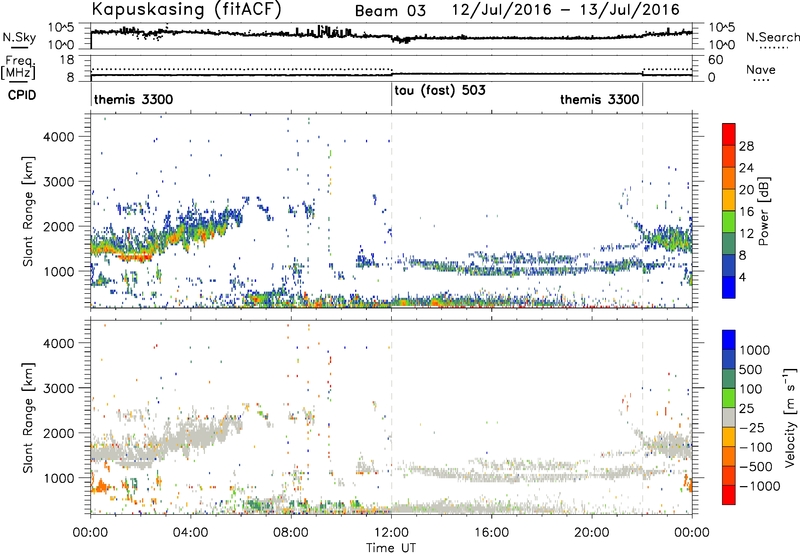
Task: Select the Nave legend label
Action: [x=760, y=69]
